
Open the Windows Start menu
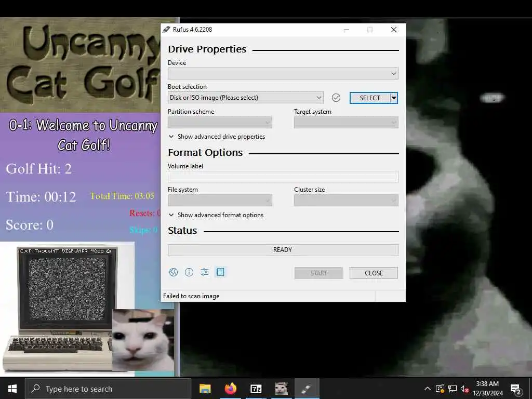point(12,389)
